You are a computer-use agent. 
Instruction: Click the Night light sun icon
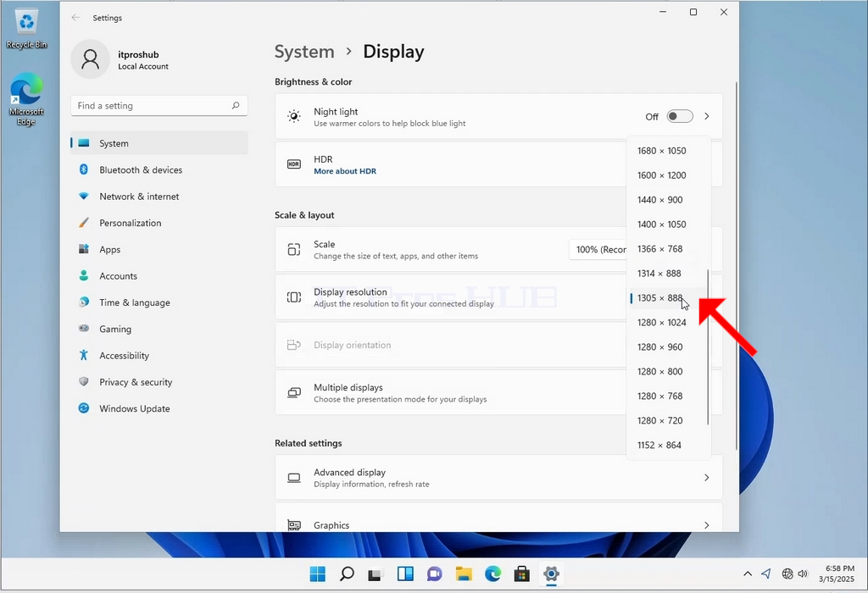pos(294,116)
